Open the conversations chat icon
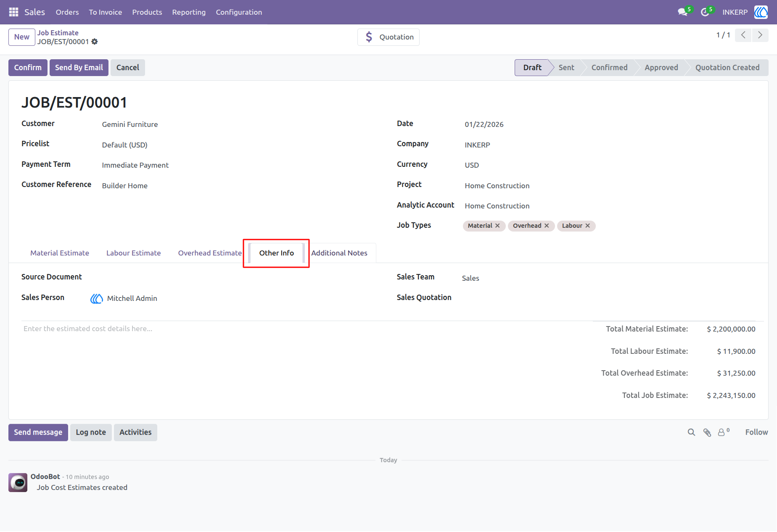Viewport: 777px width, 532px height. point(682,12)
